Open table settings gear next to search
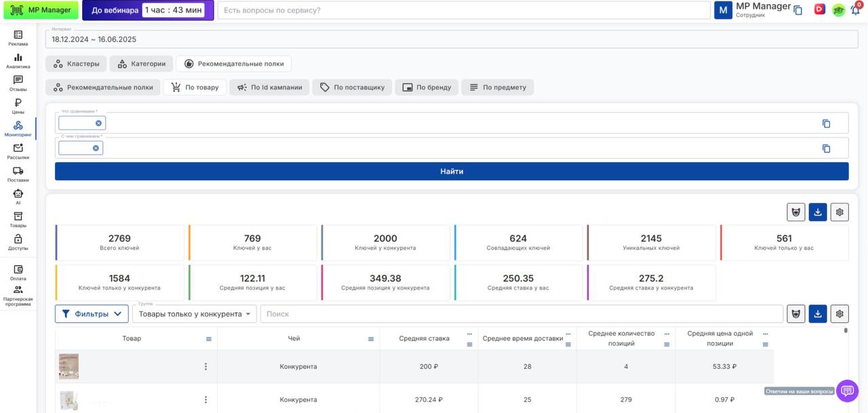Image resolution: width=868 pixels, height=413 pixels. coord(840,314)
